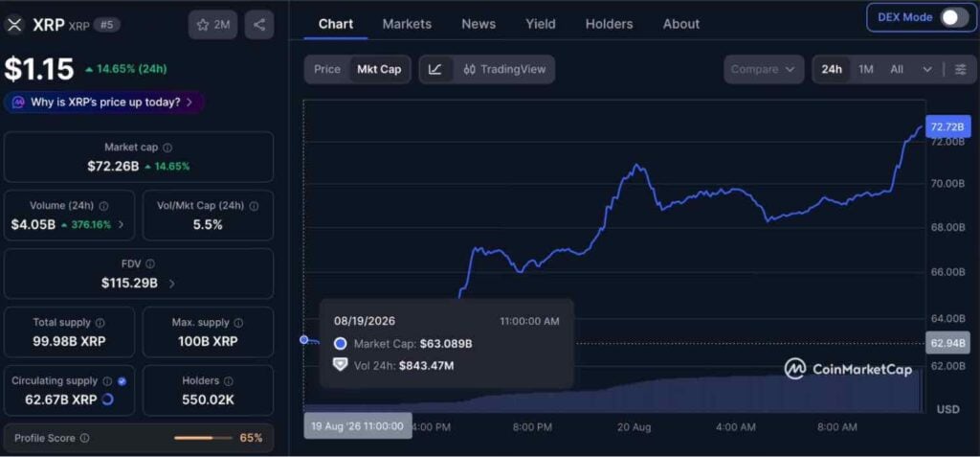Select Mkt Cap chart mode
This screenshot has width=980, height=457.
coord(379,70)
